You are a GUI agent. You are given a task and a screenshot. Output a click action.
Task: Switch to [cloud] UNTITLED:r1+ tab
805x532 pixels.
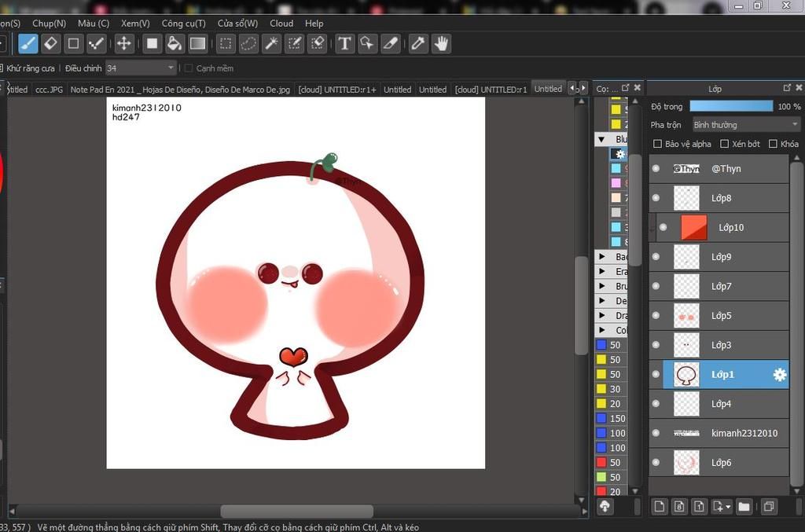pyautogui.click(x=337, y=90)
